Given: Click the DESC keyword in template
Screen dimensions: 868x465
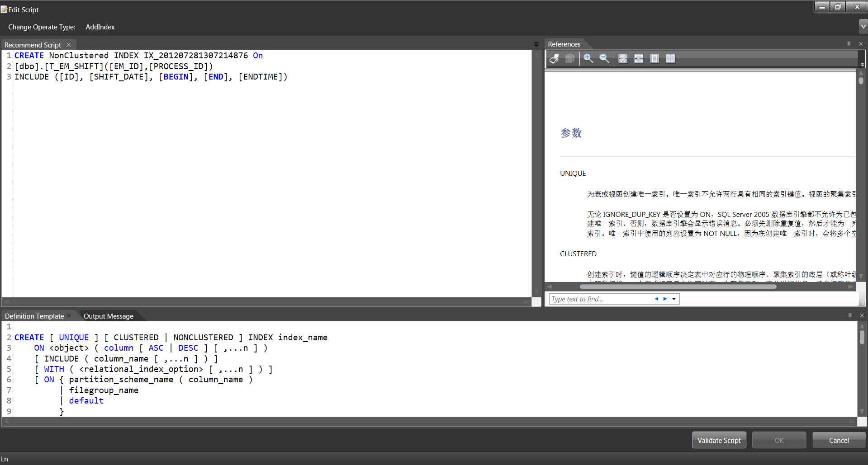Looking at the screenshot, I should coord(188,348).
